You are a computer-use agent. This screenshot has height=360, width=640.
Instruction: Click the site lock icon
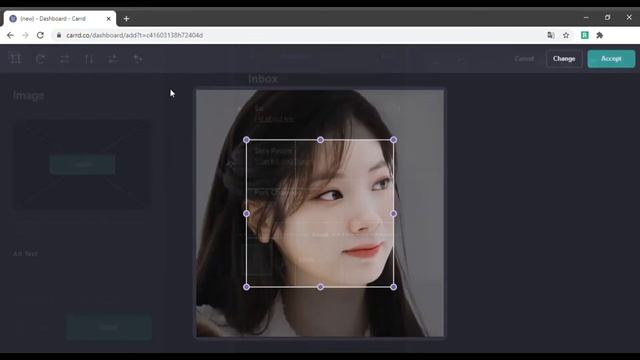59,36
